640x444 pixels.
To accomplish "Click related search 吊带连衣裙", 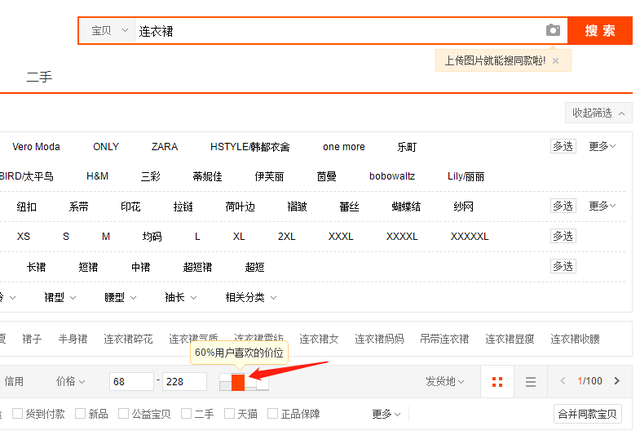I will point(444,339).
